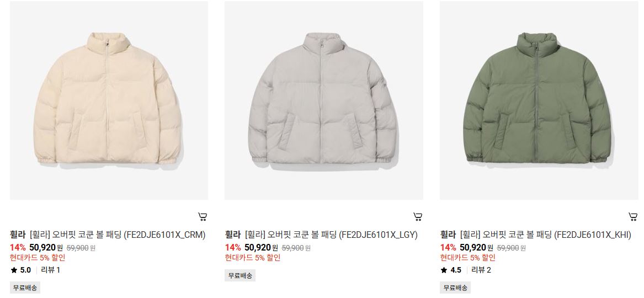Click 현대카드 5% 할인 under LGY jacket
The width and height of the screenshot is (644, 298).
tap(253, 258)
